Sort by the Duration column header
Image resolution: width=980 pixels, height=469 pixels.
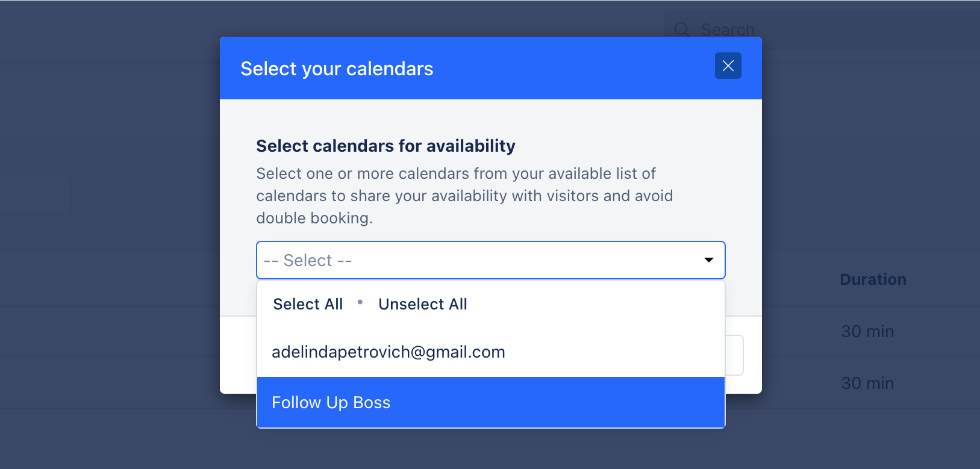873,279
